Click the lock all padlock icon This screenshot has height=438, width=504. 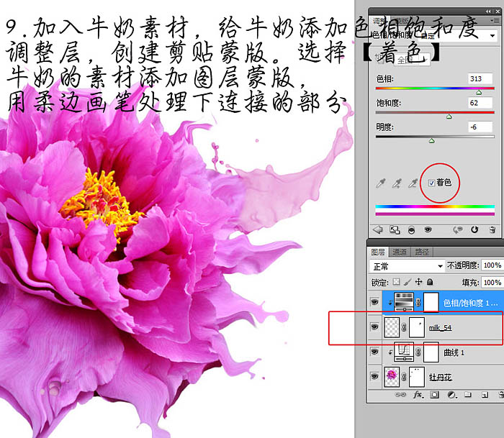430,283
